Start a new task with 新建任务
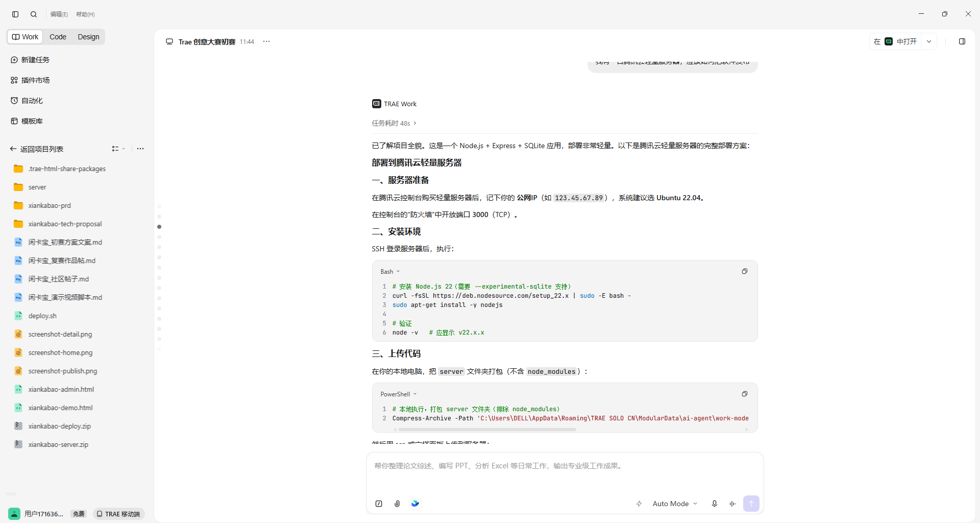The height and width of the screenshot is (523, 980). tap(30, 60)
